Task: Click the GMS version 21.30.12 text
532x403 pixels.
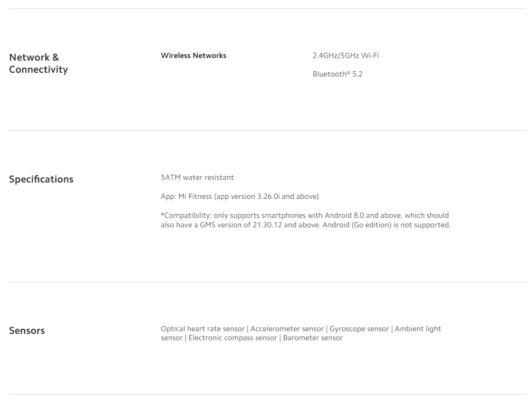Action: [x=241, y=225]
